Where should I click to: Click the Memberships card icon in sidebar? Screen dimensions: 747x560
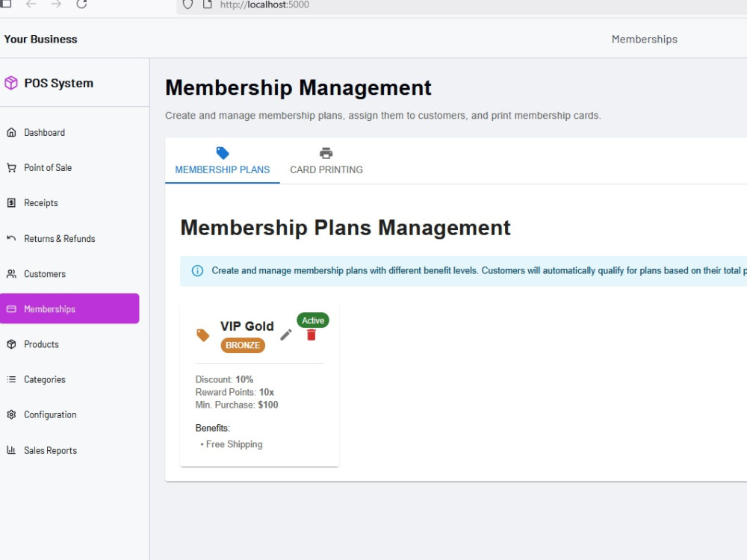(11, 309)
